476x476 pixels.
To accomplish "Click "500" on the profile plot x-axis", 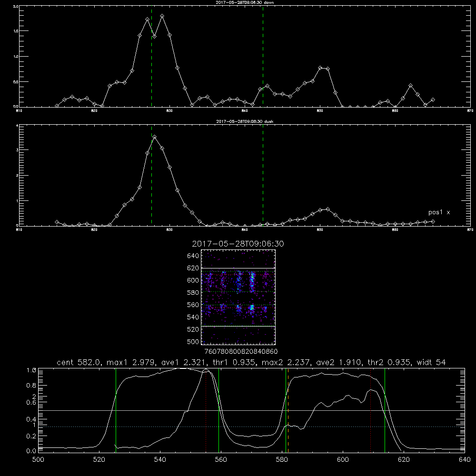I will (x=38, y=460).
